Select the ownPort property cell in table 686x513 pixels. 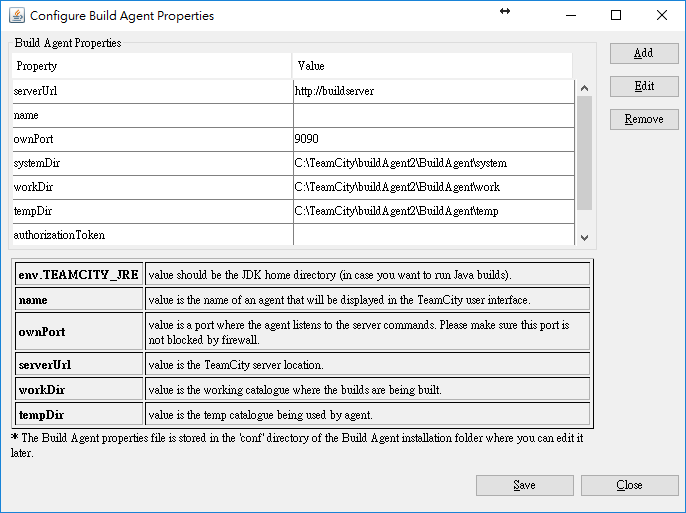pyautogui.click(x=153, y=140)
